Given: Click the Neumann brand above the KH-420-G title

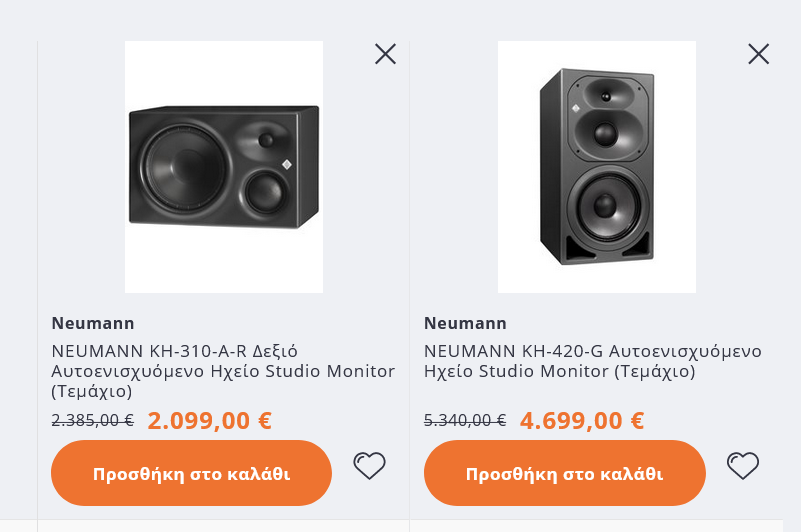Looking at the screenshot, I should (x=465, y=323).
